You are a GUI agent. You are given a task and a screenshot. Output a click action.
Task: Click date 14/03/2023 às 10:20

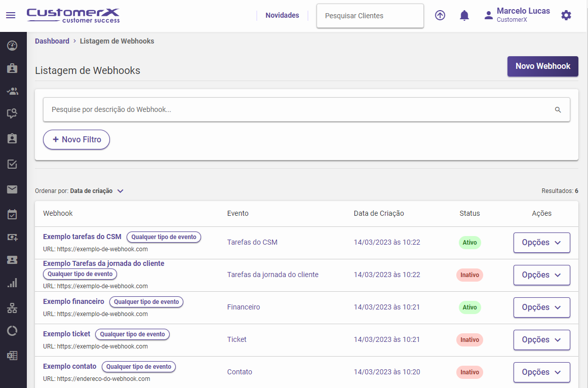click(386, 372)
